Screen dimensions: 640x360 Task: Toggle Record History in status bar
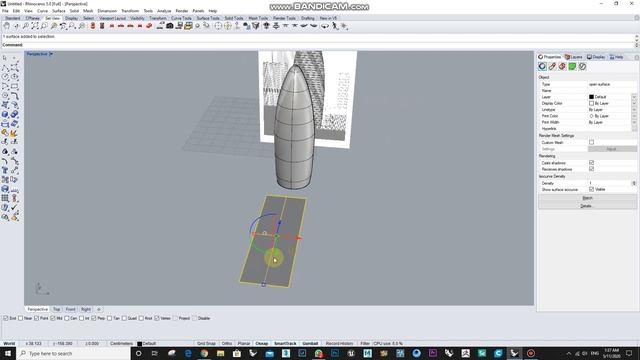(339, 344)
